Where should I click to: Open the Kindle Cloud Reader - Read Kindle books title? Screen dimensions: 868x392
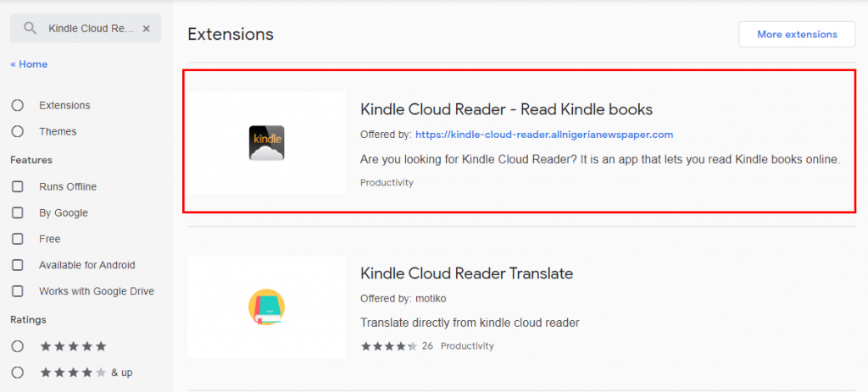pyautogui.click(x=507, y=109)
